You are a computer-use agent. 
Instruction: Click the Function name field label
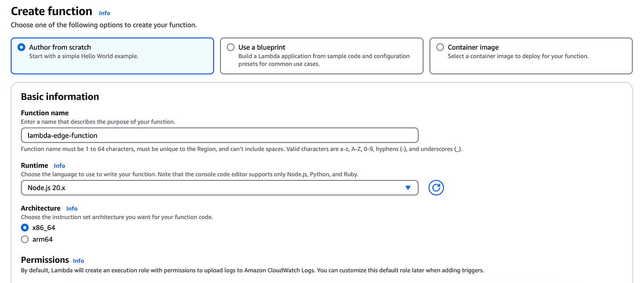(45, 113)
